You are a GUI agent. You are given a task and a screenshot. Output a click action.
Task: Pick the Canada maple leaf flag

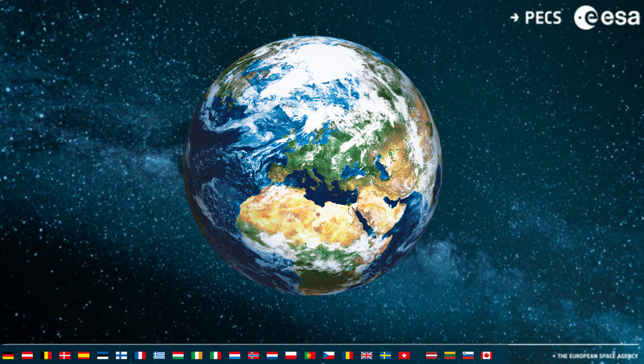coord(486,355)
